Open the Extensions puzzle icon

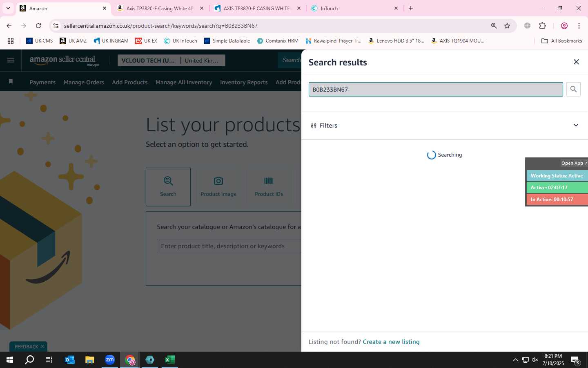[542, 26]
